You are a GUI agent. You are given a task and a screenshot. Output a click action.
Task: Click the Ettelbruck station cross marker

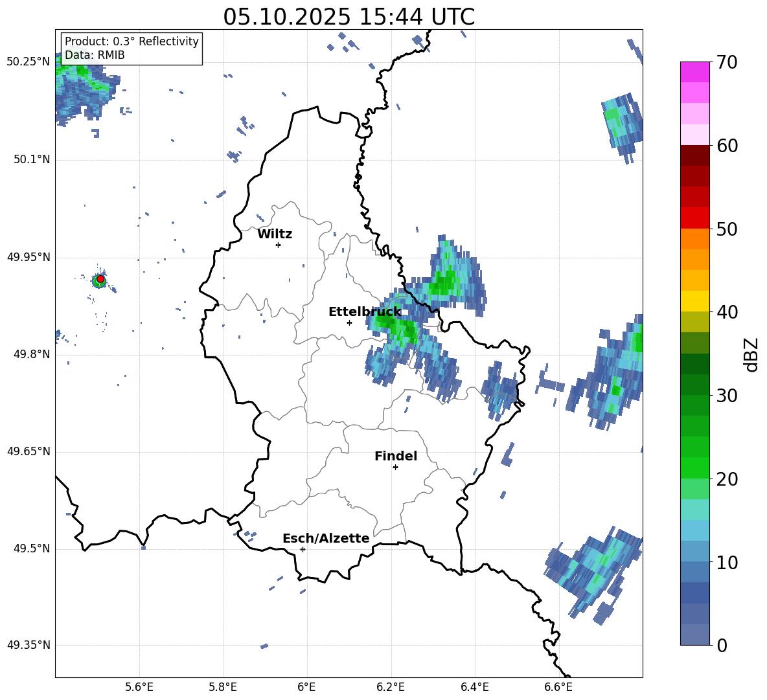click(349, 322)
